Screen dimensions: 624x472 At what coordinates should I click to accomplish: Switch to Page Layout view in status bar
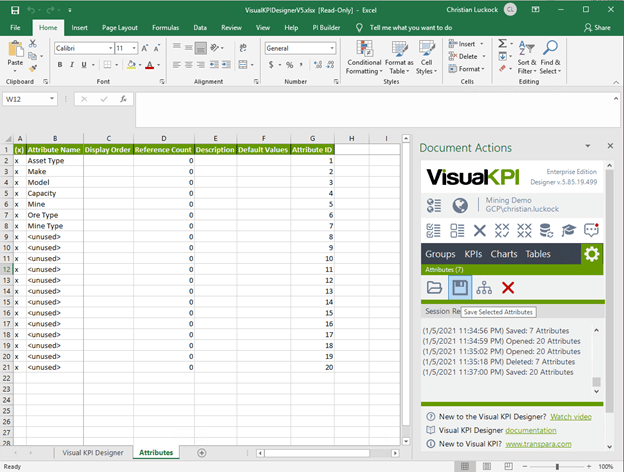pyautogui.click(x=487, y=466)
